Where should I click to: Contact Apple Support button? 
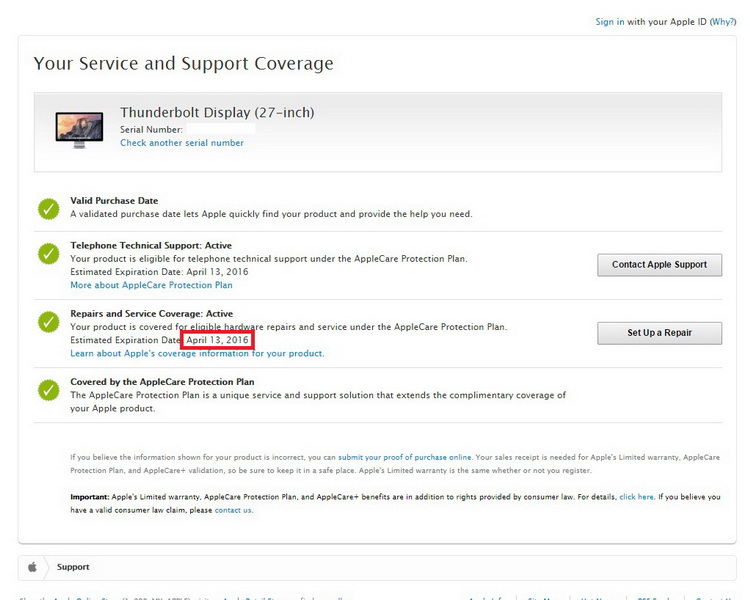(x=659, y=265)
